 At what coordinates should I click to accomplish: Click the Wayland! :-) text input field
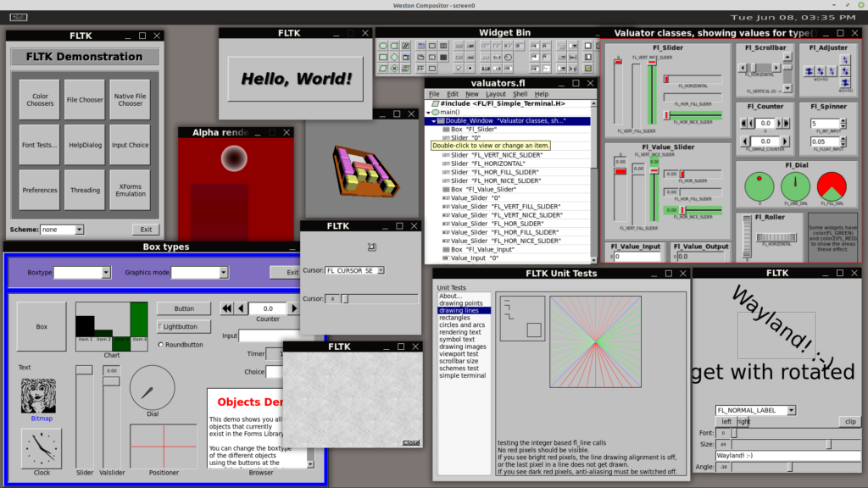[x=788, y=455]
